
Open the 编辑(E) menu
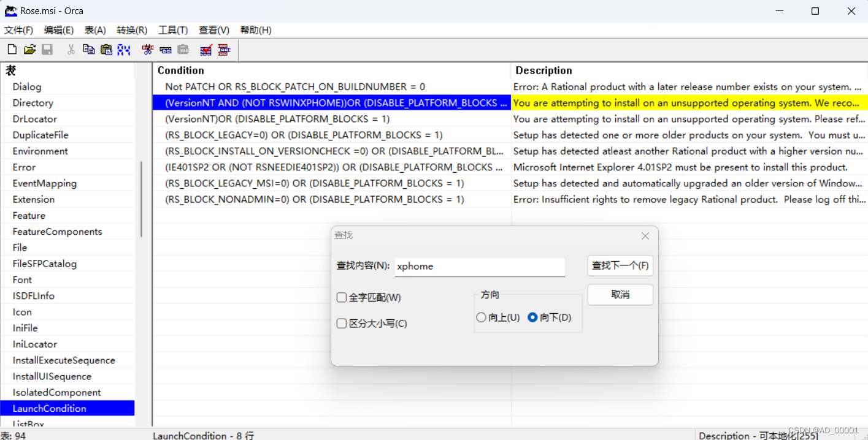[59, 30]
